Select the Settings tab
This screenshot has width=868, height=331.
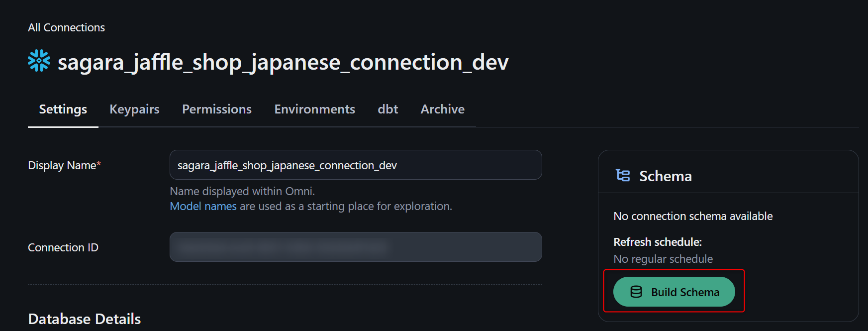63,109
